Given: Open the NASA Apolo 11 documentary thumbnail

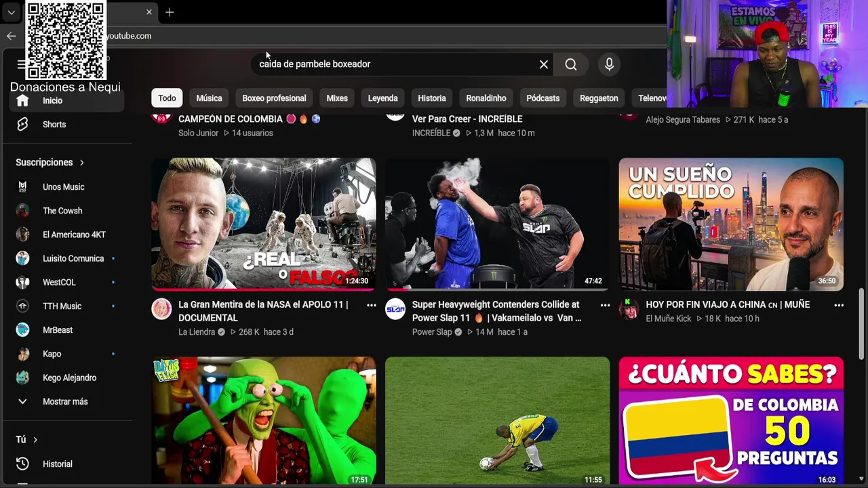Looking at the screenshot, I should (x=264, y=224).
